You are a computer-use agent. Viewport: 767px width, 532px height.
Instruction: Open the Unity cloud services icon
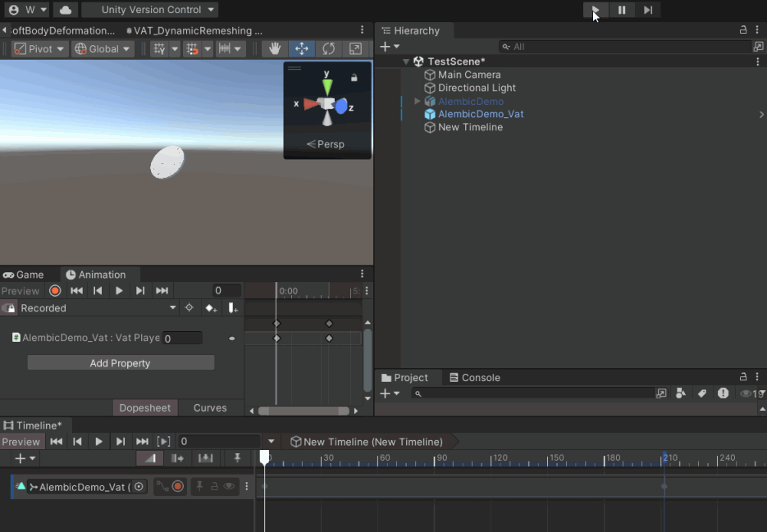[x=66, y=10]
